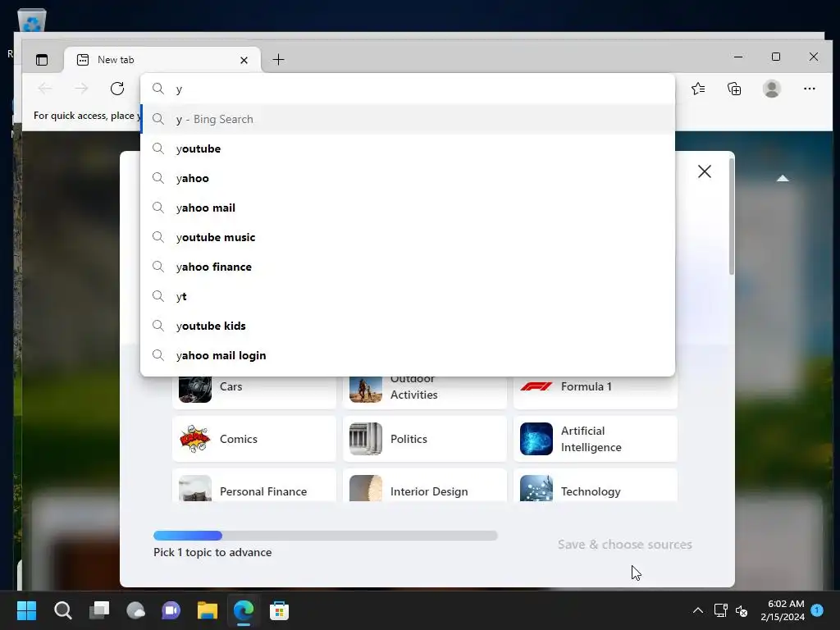The width and height of the screenshot is (840, 630).
Task: Open Microsoft Store from taskbar
Action: pos(279,610)
